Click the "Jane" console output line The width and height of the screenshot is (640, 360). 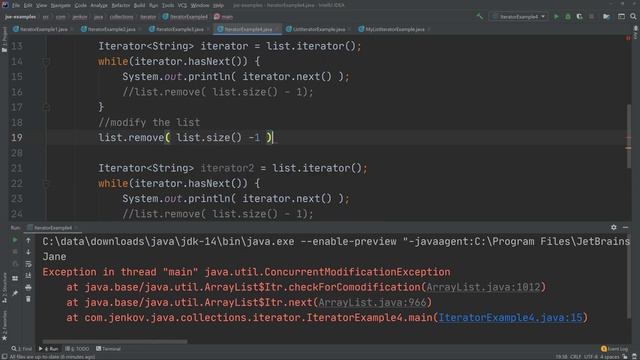tap(54, 257)
